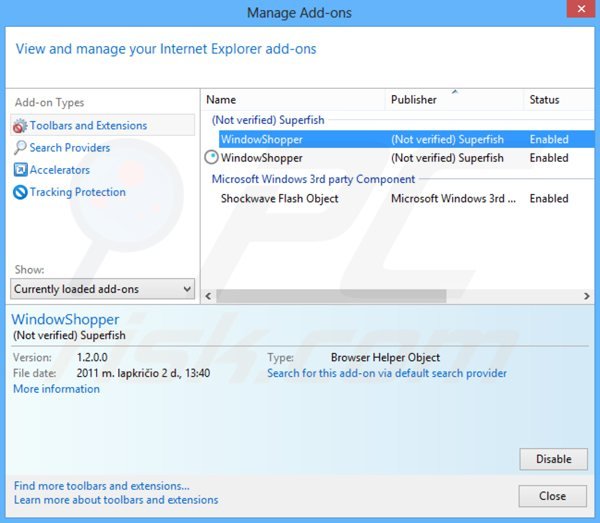
Task: Click Search for this add-on via default provider
Action: tap(387, 373)
